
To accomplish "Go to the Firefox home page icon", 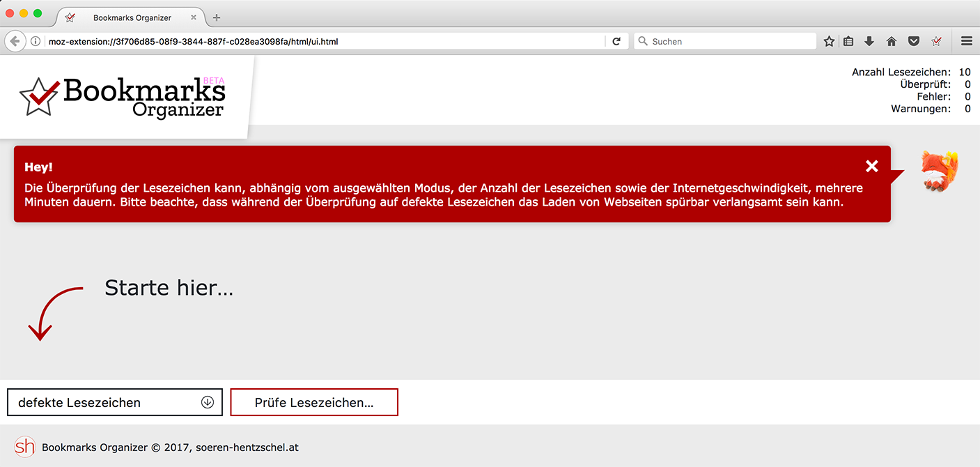I will (x=891, y=42).
